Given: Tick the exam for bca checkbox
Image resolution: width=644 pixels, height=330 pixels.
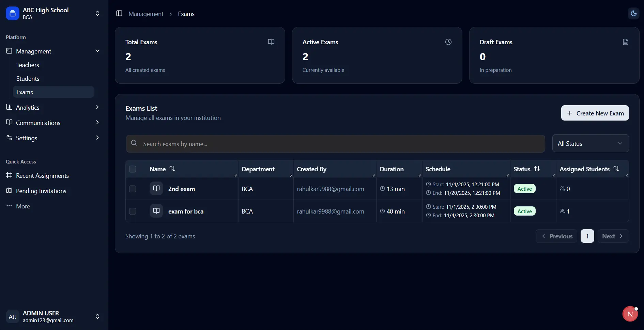Looking at the screenshot, I should point(133,211).
